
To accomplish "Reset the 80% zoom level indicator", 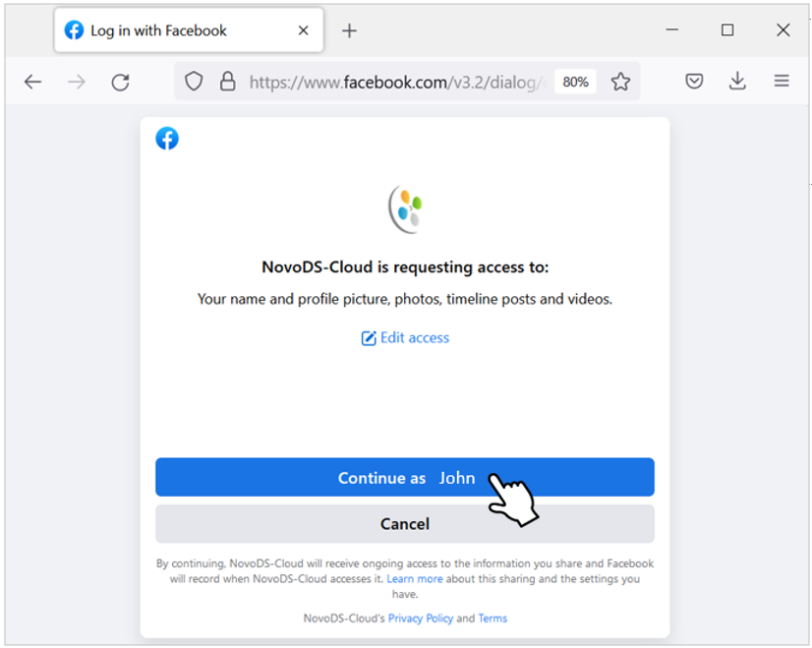I will [x=575, y=82].
